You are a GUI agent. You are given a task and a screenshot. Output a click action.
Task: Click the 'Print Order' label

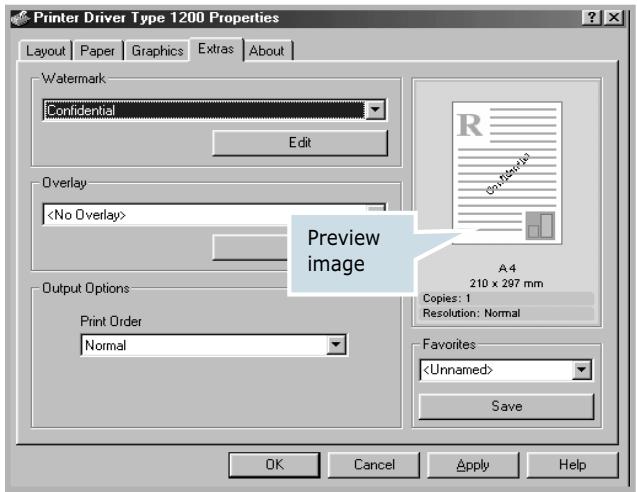111,321
